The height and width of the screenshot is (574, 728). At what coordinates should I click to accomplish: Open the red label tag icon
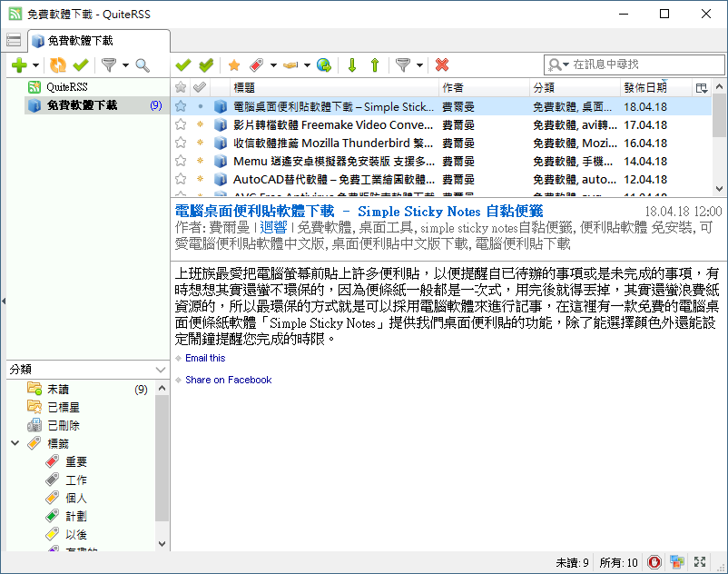coord(254,64)
